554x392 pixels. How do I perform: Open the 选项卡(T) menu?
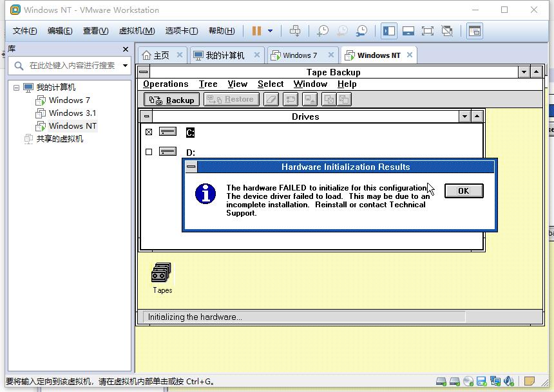pyautogui.click(x=182, y=31)
